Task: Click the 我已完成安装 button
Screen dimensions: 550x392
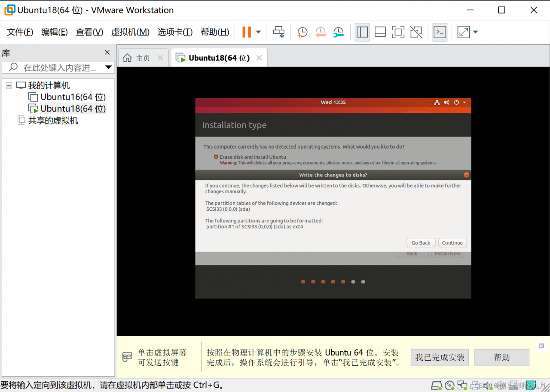Action: point(440,357)
